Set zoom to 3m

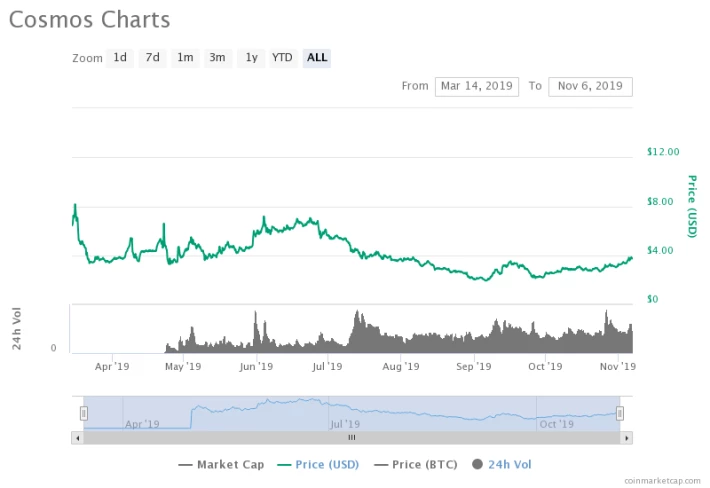[x=217, y=58]
